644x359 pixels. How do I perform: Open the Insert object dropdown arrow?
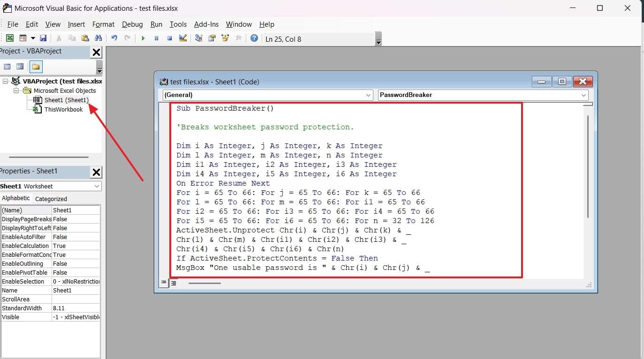pos(33,38)
